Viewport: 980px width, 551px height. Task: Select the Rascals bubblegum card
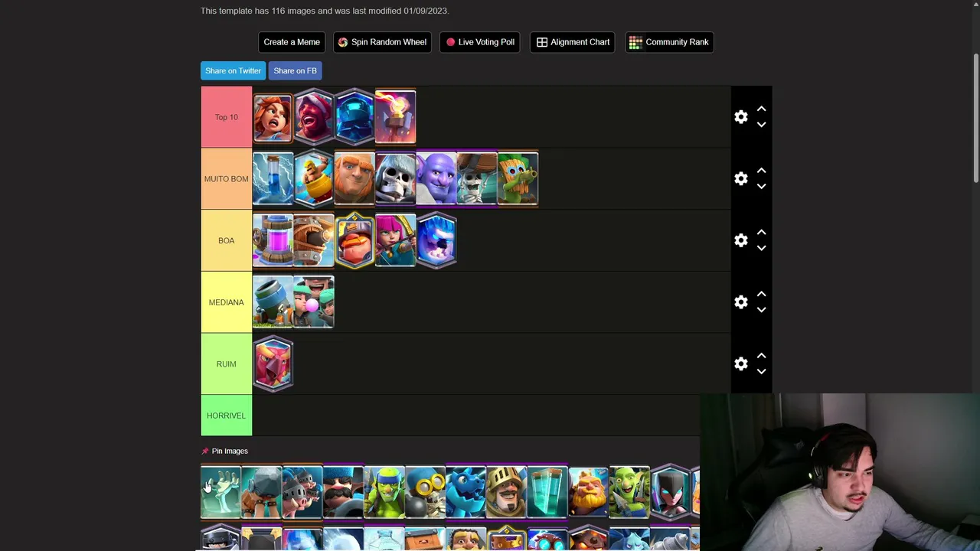point(314,302)
